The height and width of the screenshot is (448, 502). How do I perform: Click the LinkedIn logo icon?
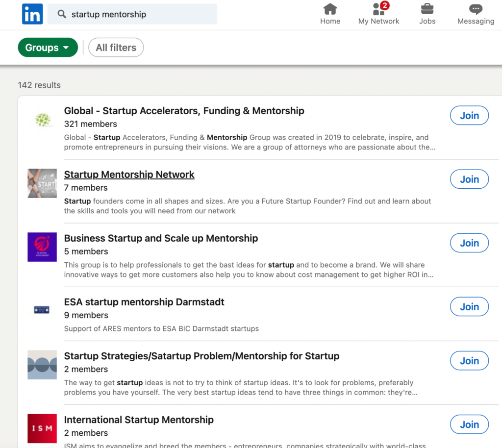[x=32, y=14]
